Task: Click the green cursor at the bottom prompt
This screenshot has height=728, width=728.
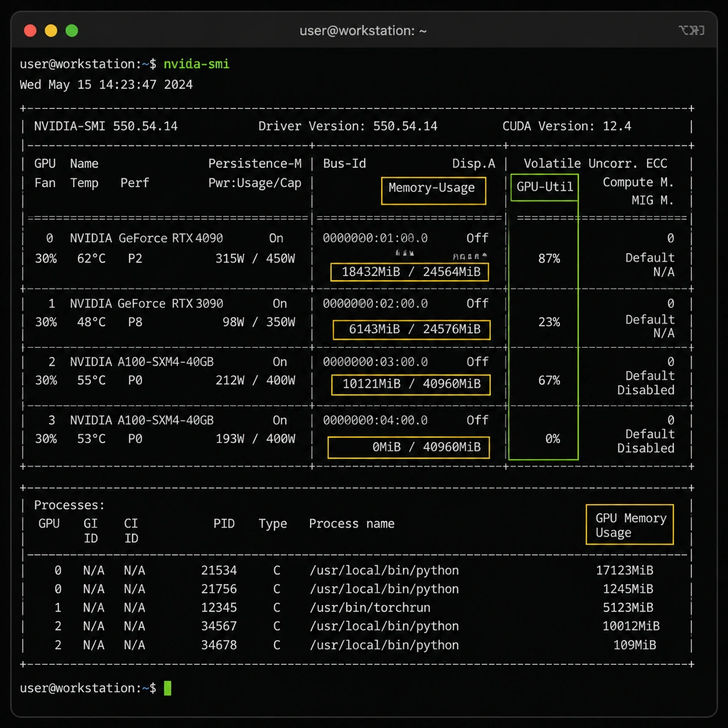Action: click(x=168, y=688)
